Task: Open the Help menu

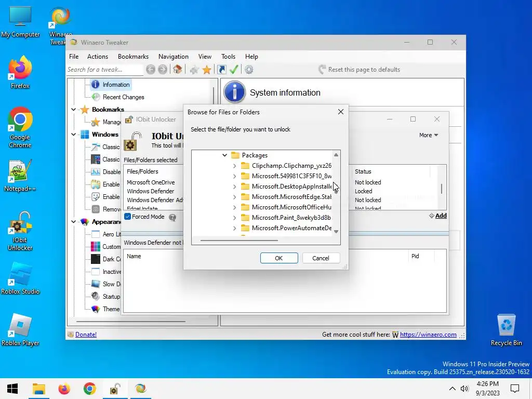Action: 251,57
